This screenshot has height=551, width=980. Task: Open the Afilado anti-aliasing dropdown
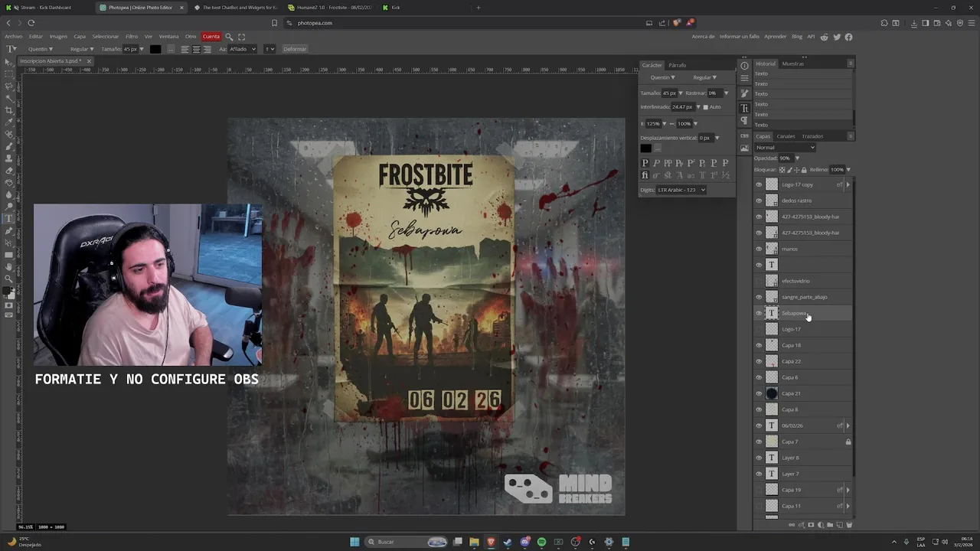(x=242, y=49)
